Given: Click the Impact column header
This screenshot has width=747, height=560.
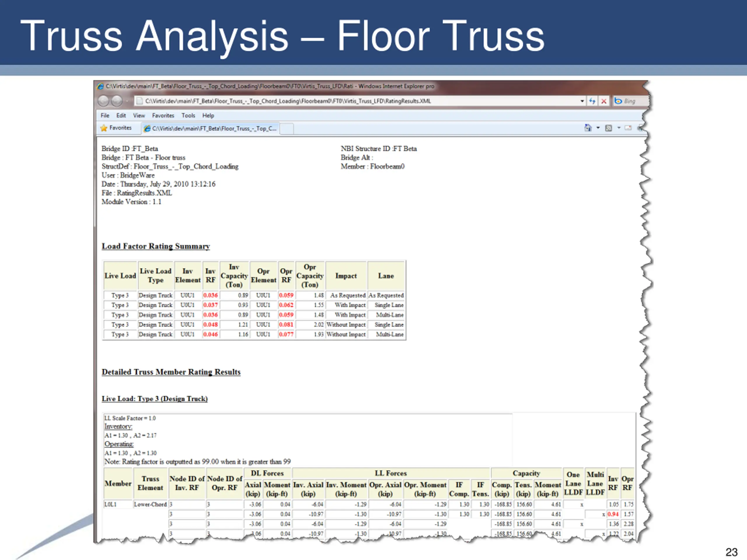Looking at the screenshot, I should pos(346,276).
